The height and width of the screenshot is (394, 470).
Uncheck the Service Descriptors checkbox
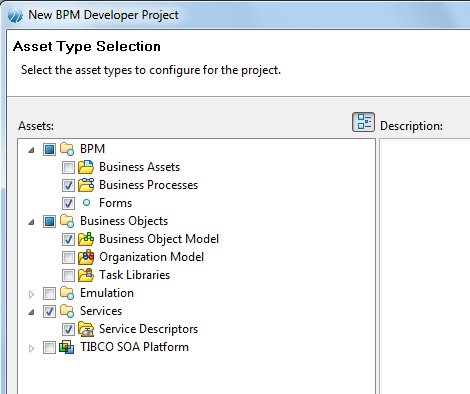tap(68, 330)
